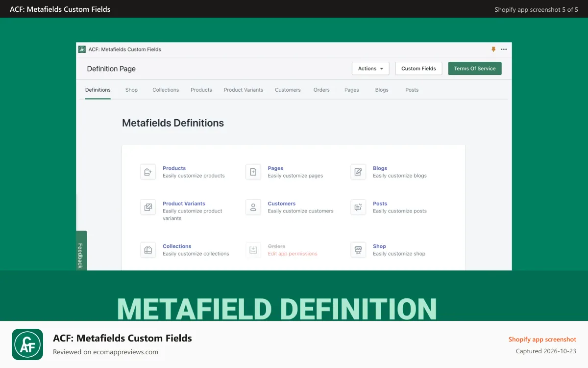Click 'Easily customize collections' text
The width and height of the screenshot is (588, 368).
(x=196, y=254)
